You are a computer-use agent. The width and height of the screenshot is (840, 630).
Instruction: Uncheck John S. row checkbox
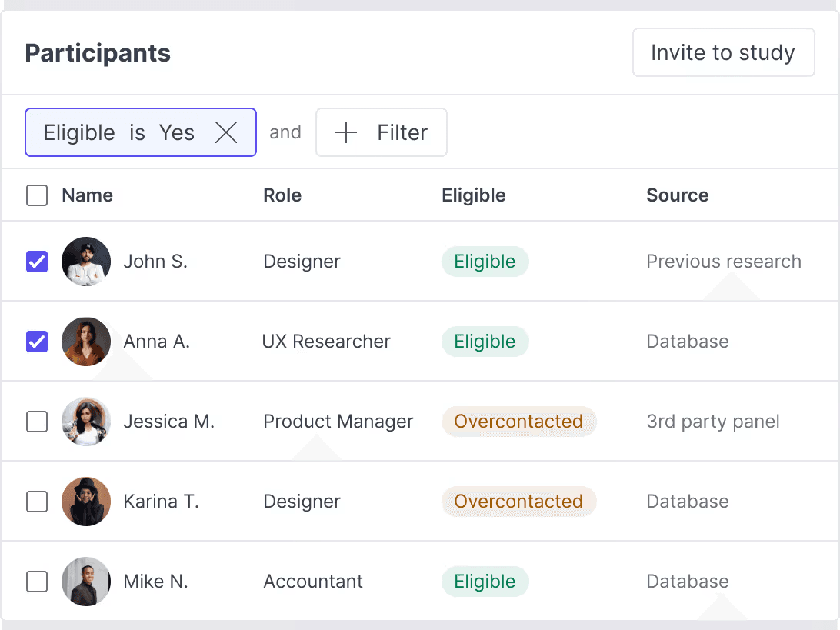click(x=37, y=262)
